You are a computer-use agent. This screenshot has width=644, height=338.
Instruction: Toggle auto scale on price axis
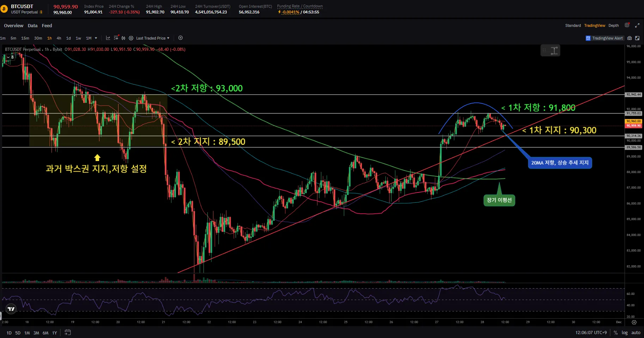tap(636, 333)
